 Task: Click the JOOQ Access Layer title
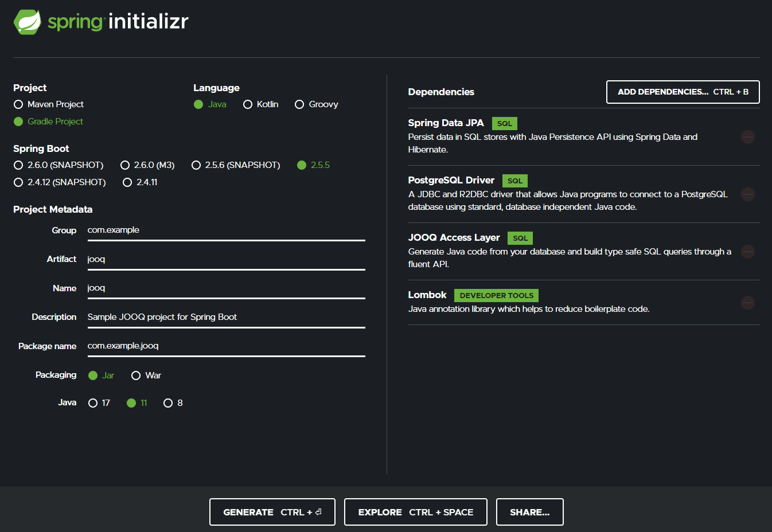coord(454,237)
